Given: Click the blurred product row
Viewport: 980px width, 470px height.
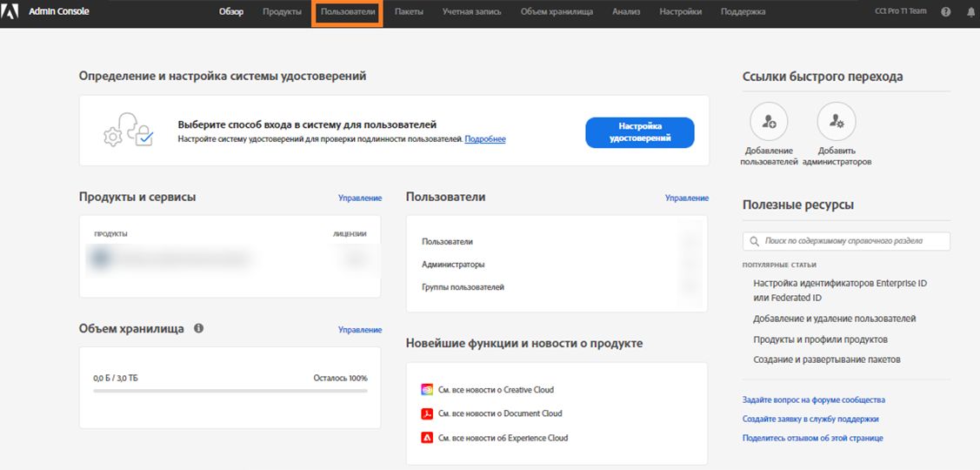Looking at the screenshot, I should coord(230,258).
